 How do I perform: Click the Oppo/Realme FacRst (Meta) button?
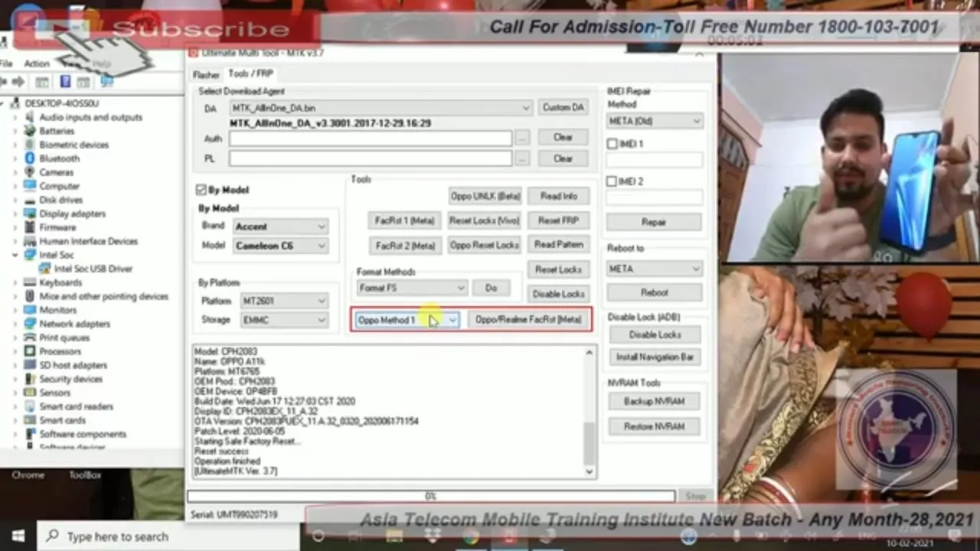528,320
